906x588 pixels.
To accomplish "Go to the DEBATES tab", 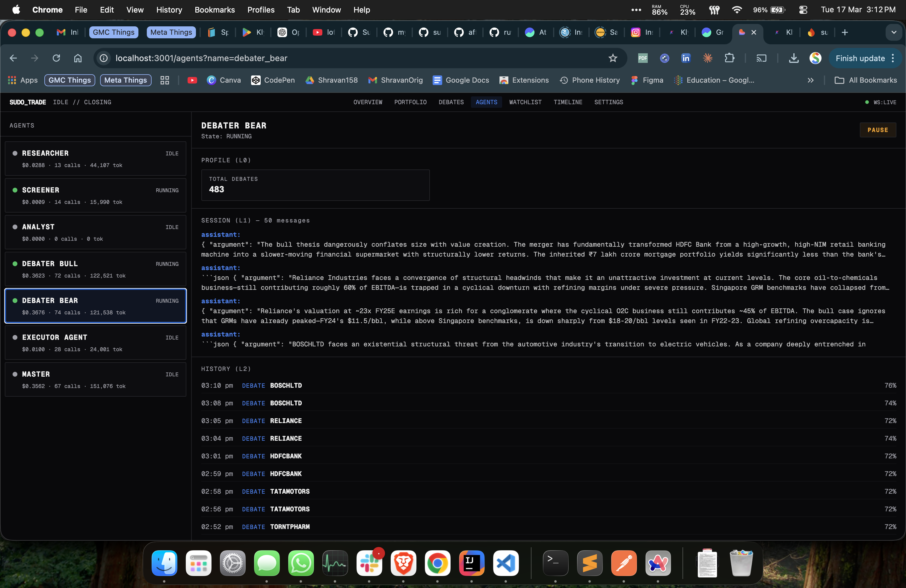I will click(x=451, y=102).
